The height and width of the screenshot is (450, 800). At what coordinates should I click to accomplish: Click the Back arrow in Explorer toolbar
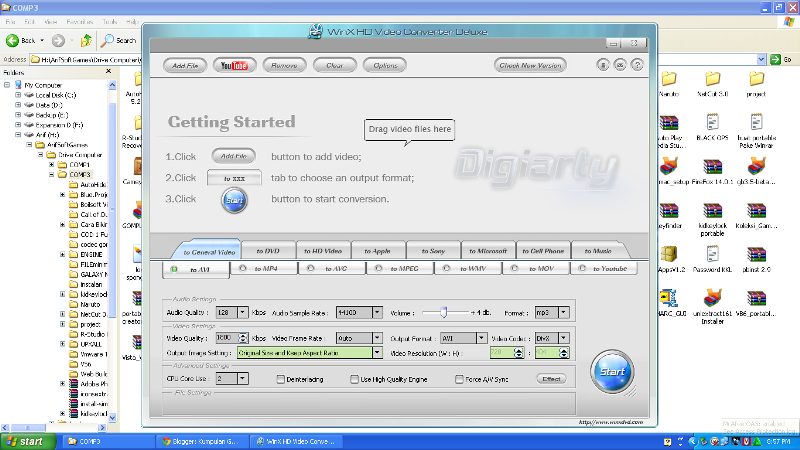(13, 40)
